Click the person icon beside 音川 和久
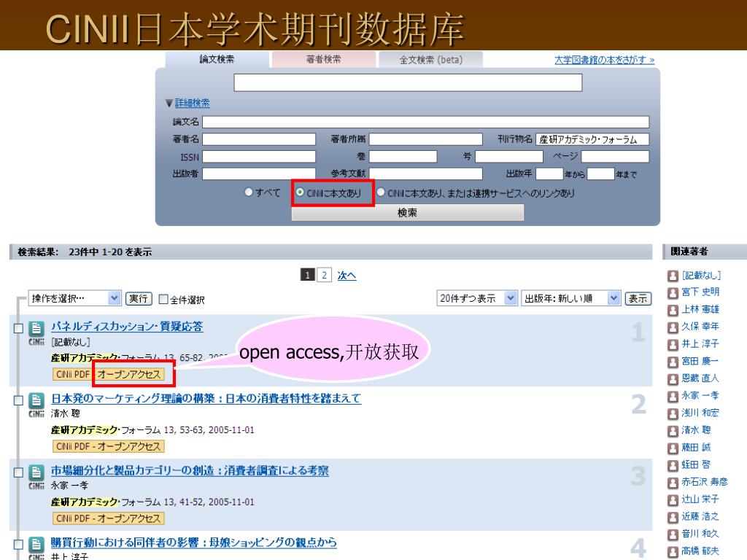747x560 pixels. coord(673,535)
